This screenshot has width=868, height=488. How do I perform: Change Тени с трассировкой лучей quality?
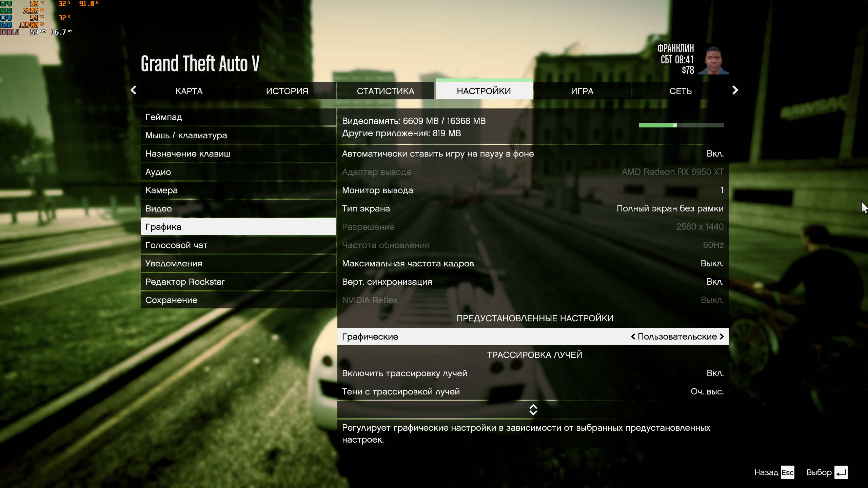533,391
